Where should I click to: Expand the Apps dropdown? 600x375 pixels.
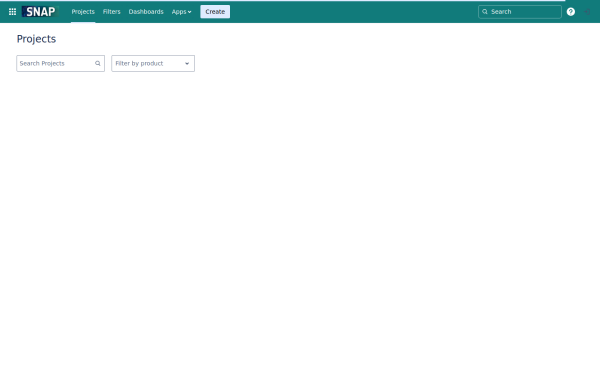[x=181, y=12]
